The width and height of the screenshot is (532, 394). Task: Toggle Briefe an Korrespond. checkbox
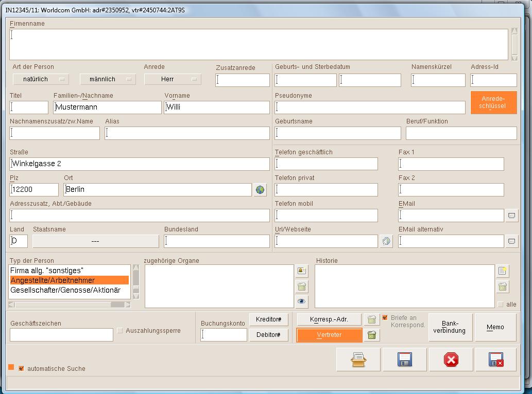click(x=385, y=317)
